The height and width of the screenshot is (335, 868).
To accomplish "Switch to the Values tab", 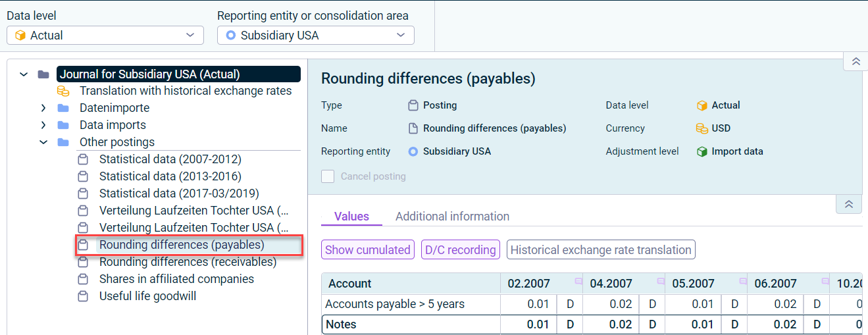I will pyautogui.click(x=351, y=217).
